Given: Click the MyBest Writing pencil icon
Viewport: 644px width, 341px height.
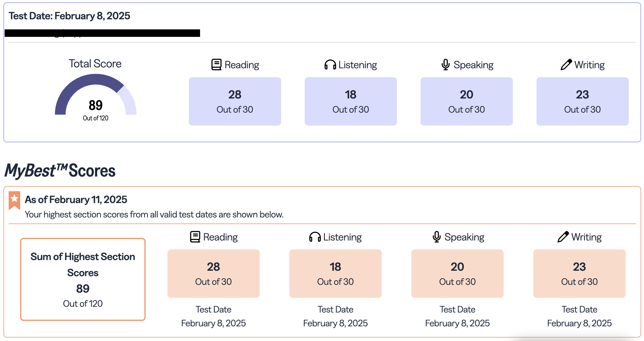Looking at the screenshot, I should (x=563, y=237).
